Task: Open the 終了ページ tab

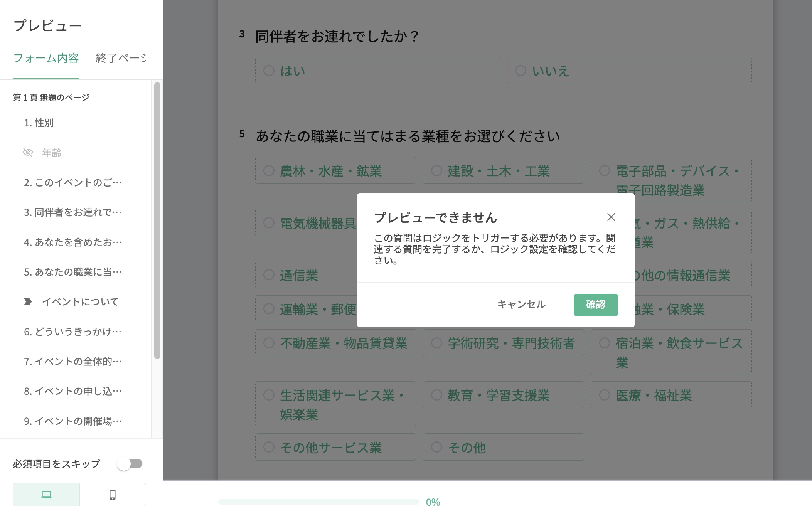Action: [121, 58]
